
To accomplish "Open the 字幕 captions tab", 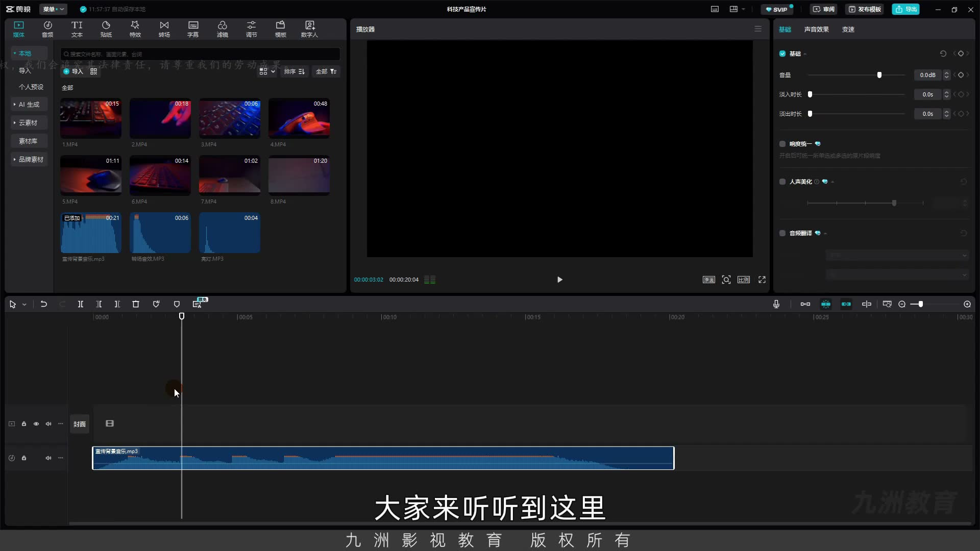I will tap(193, 29).
